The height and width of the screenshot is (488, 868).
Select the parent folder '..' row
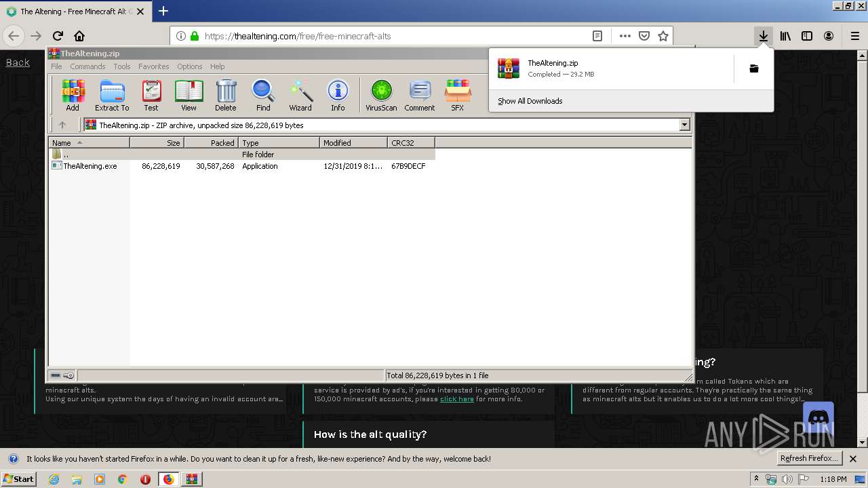point(242,154)
